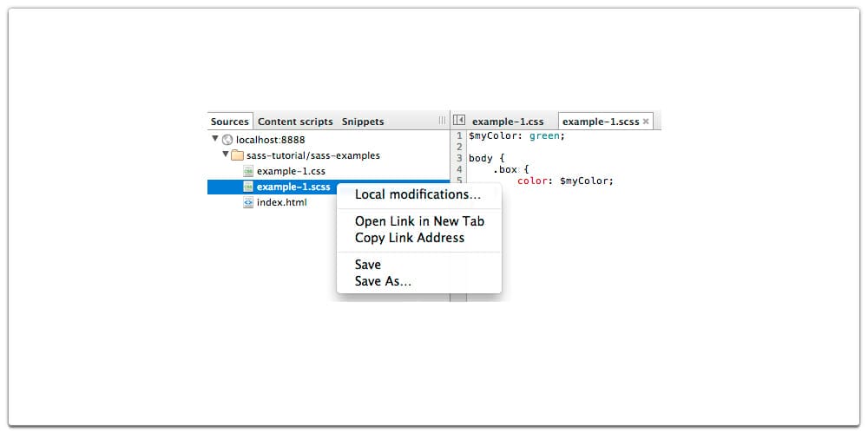
Task: Switch to the Content scripts tab
Action: coord(295,122)
